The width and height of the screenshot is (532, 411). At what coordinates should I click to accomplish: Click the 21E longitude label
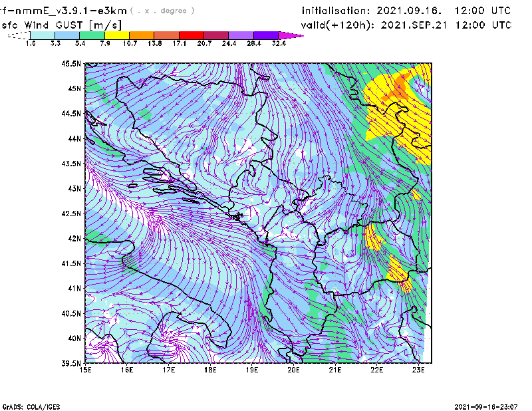coord(335,370)
